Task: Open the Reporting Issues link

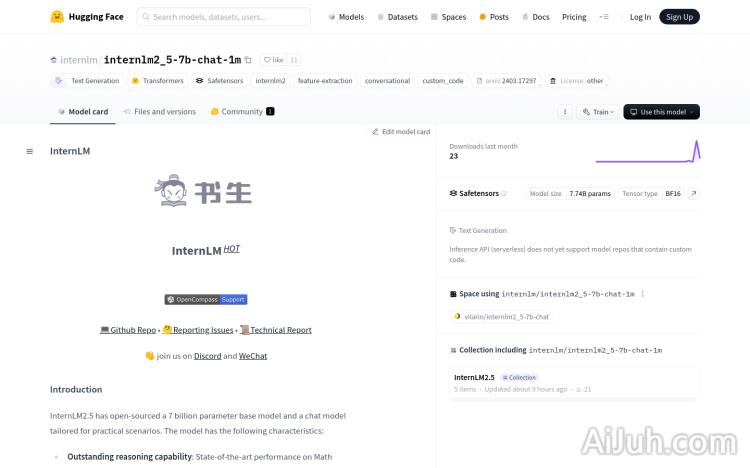Action: 198,330
